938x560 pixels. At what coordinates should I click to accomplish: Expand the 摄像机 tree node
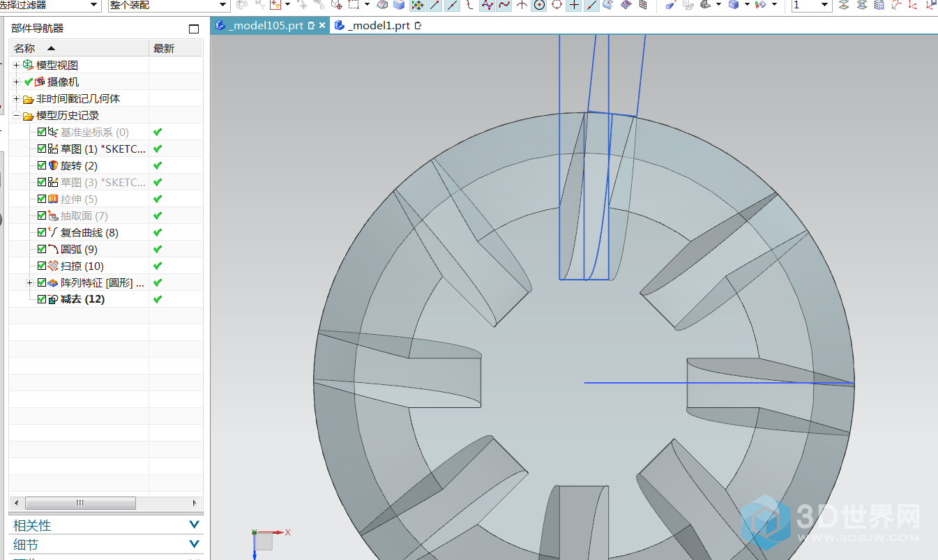17,82
